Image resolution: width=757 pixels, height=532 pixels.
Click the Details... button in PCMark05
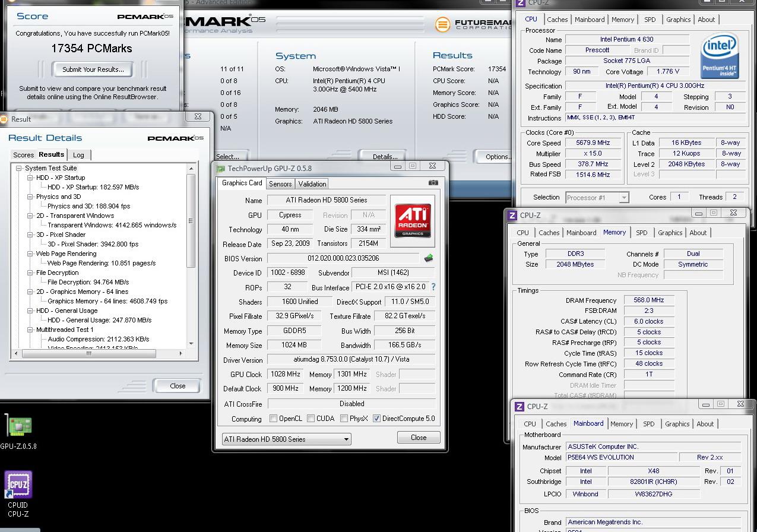[x=385, y=156]
